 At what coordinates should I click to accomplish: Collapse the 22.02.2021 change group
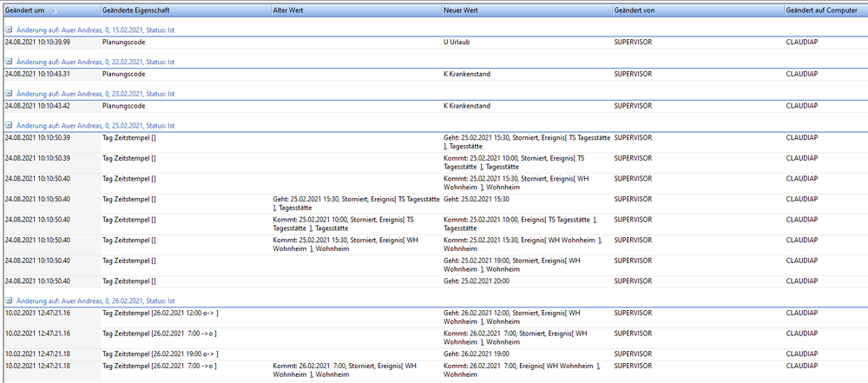[9, 62]
